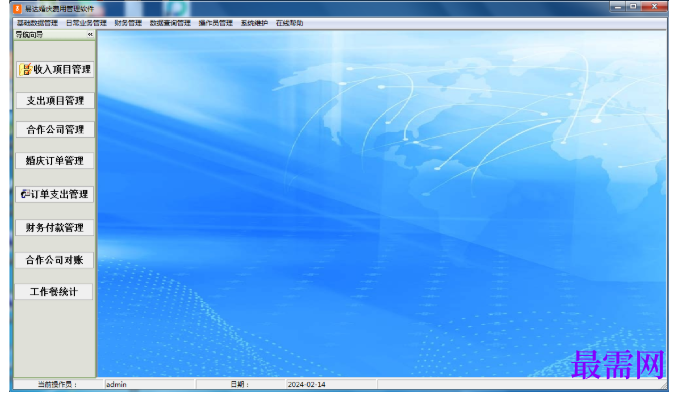Open the 系统维护 menu
This screenshot has height=396, width=683.
[x=254, y=23]
